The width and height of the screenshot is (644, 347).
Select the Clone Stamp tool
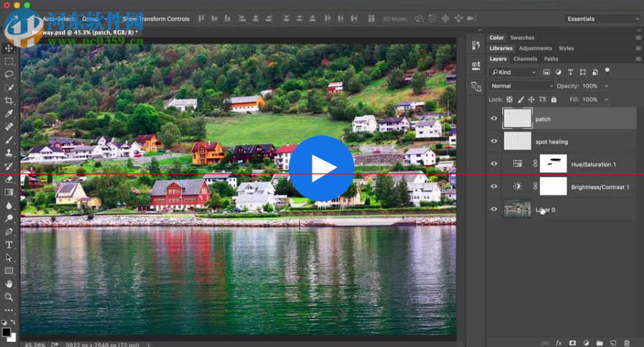(x=9, y=153)
